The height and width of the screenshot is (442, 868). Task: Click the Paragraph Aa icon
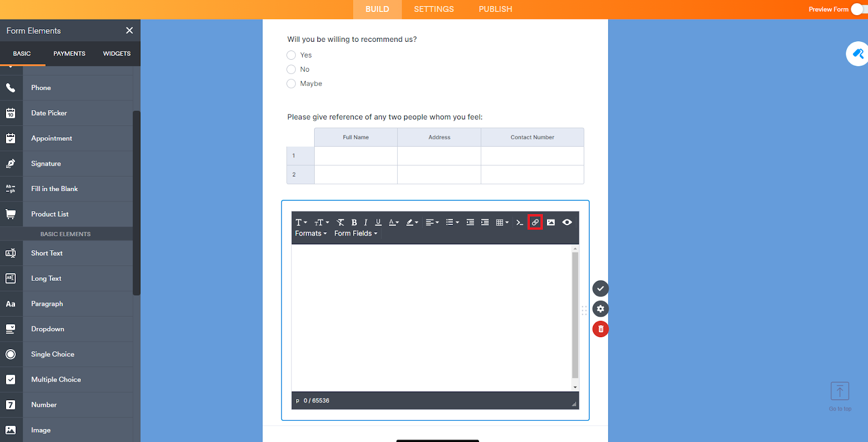click(x=11, y=304)
